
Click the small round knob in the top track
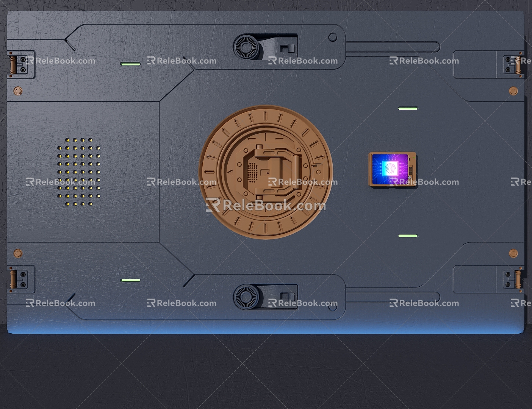pyautogui.click(x=333, y=37)
